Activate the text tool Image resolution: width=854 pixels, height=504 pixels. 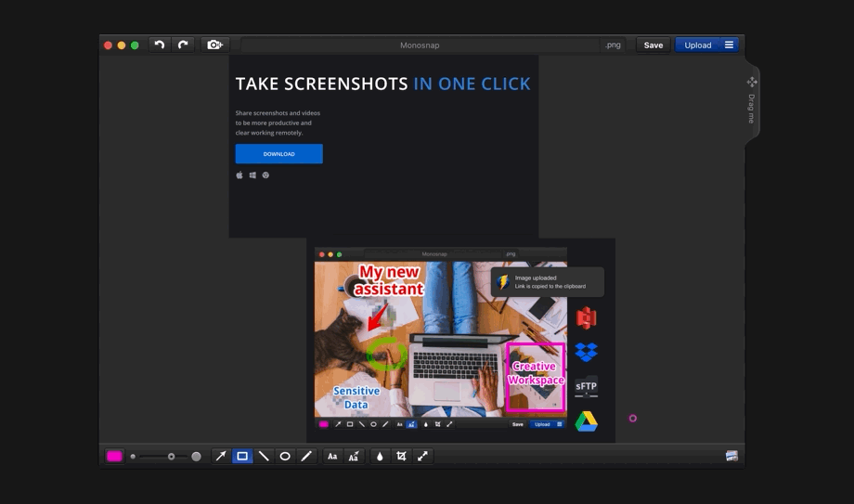pos(332,456)
